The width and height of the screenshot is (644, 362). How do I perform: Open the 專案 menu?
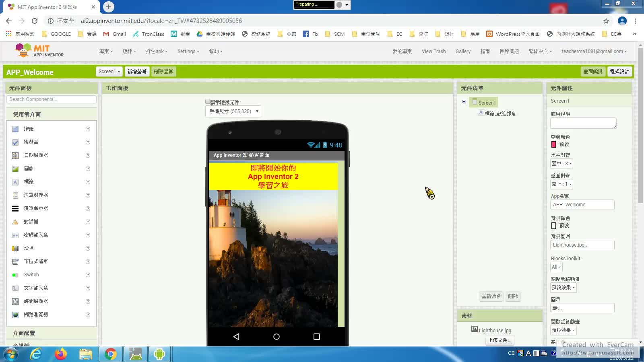[106, 51]
